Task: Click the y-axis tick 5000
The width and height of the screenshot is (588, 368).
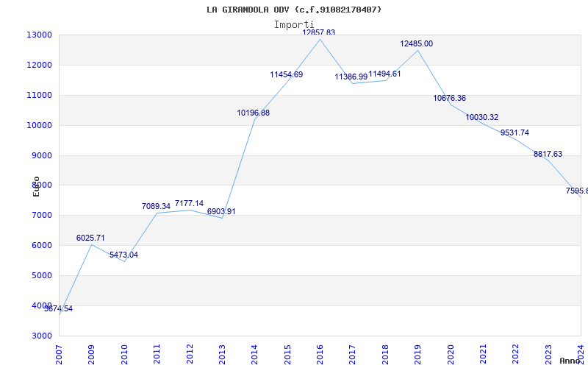Action: click(41, 275)
